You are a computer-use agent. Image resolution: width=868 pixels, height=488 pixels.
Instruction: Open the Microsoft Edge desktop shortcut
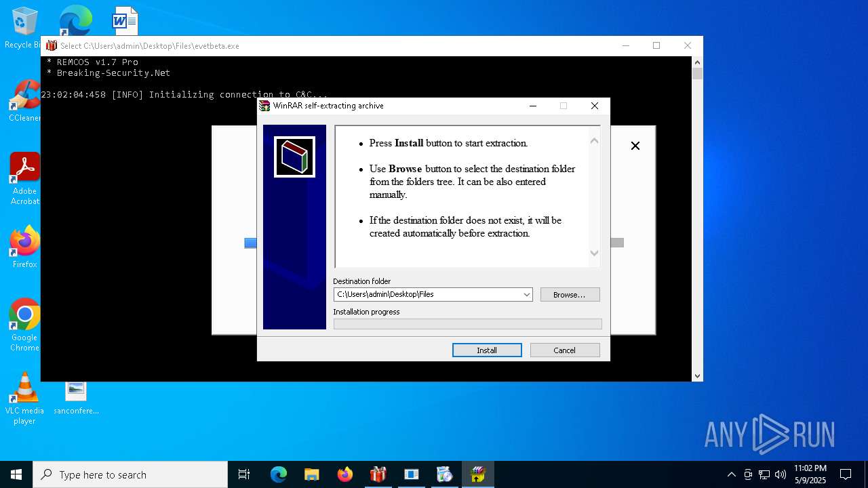coord(75,22)
